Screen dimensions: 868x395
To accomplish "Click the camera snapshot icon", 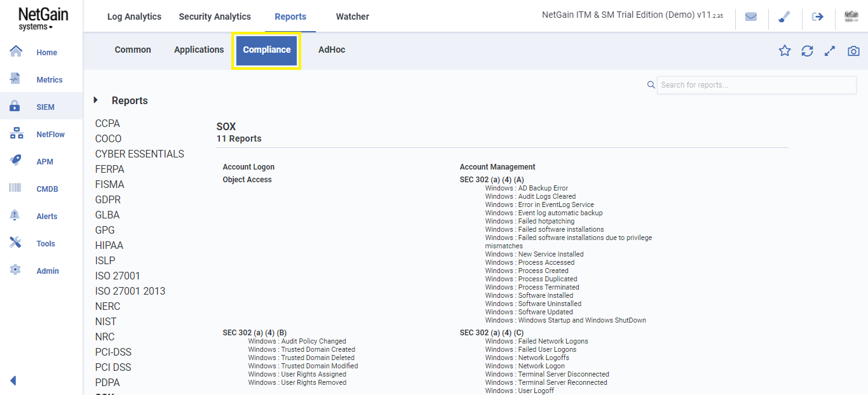I will coord(853,51).
